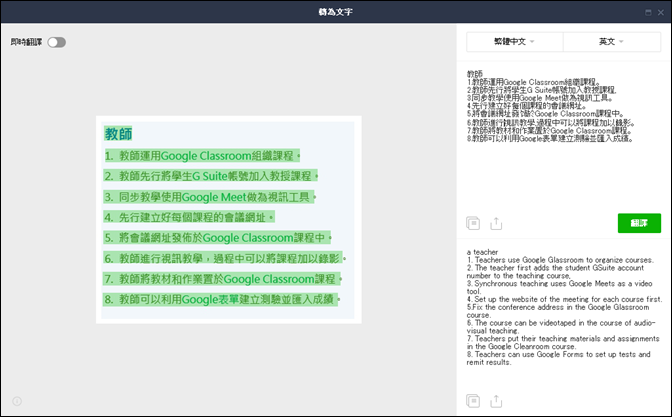Share the English translation with the lower share icon

point(496,401)
